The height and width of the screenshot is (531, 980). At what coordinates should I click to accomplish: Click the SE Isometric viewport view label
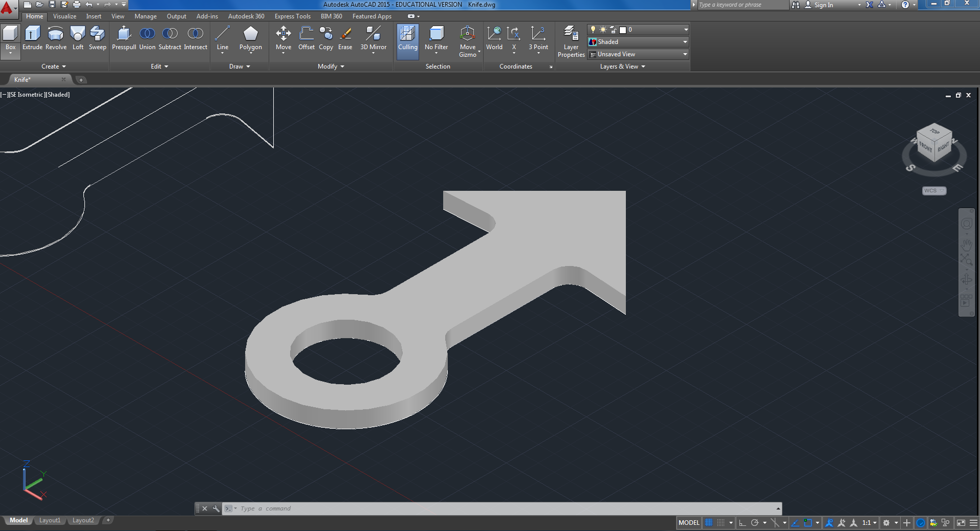pos(27,95)
